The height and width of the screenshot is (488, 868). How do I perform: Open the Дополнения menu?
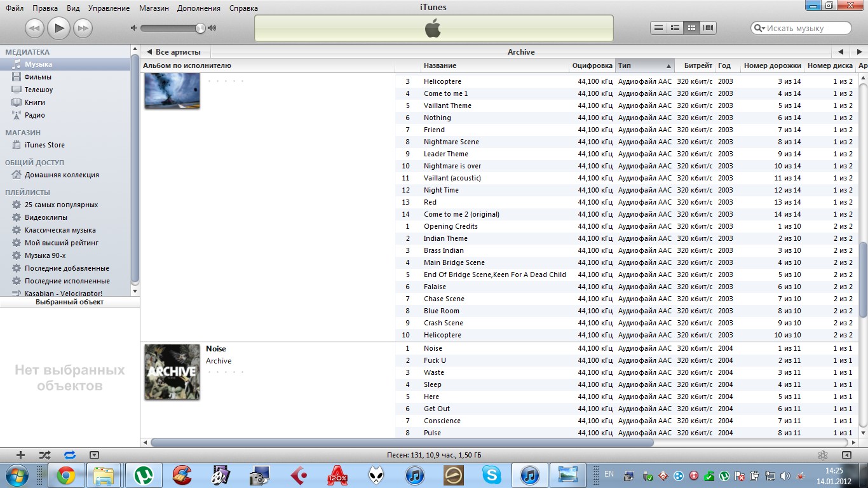click(199, 8)
